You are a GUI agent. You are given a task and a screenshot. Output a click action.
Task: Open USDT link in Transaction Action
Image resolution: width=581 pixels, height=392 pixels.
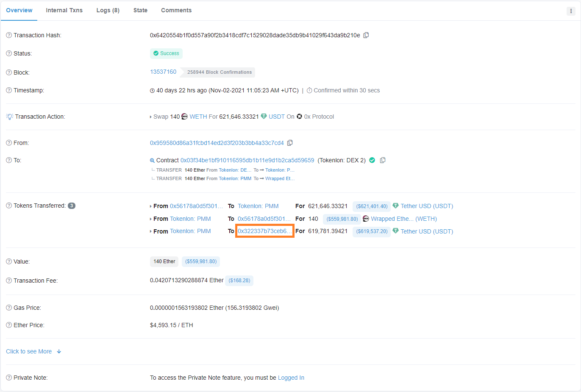[277, 117]
